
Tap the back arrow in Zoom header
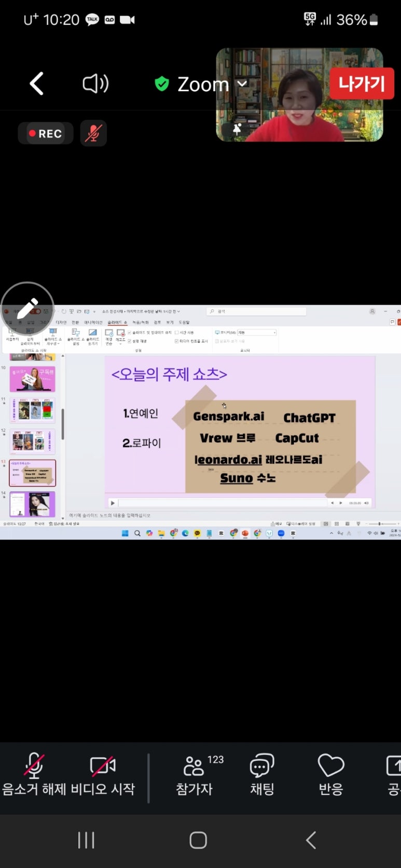pyautogui.click(x=36, y=83)
